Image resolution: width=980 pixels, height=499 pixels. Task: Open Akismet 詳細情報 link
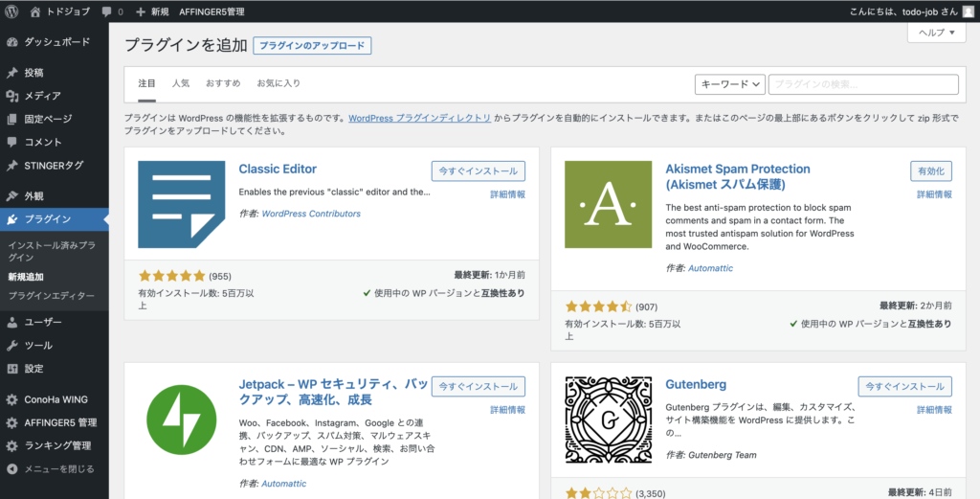click(934, 194)
